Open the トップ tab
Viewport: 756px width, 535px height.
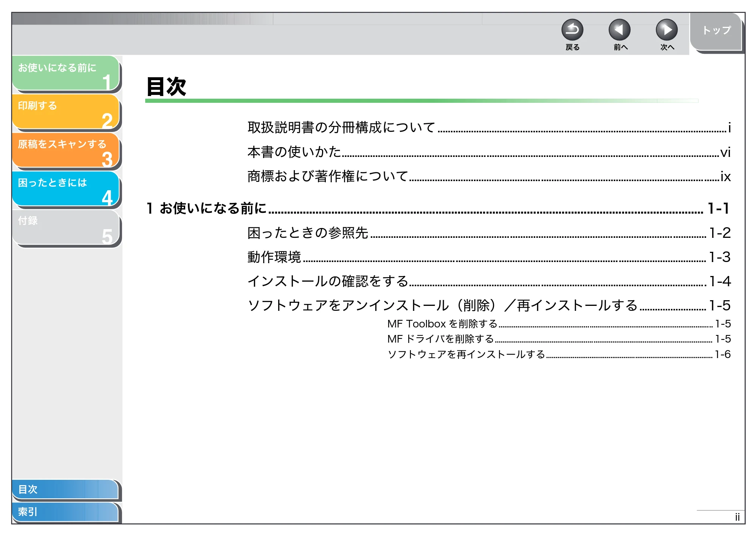tap(716, 31)
